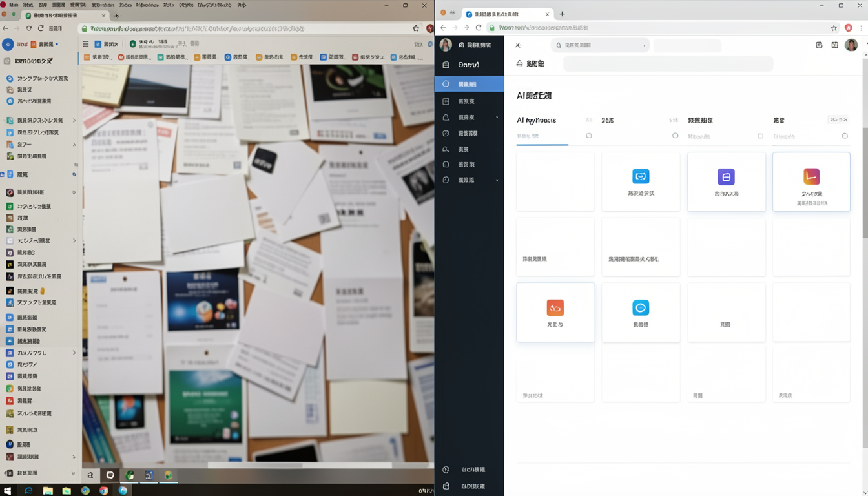Image resolution: width=868 pixels, height=496 pixels.
Task: Select the orange-pink gradient app card icon
Action: pos(811,176)
